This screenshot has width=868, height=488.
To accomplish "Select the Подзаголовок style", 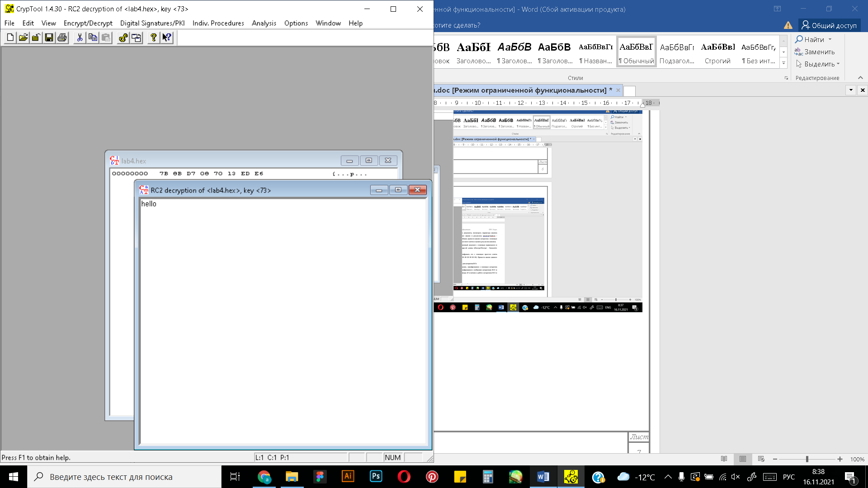I will pyautogui.click(x=677, y=52).
